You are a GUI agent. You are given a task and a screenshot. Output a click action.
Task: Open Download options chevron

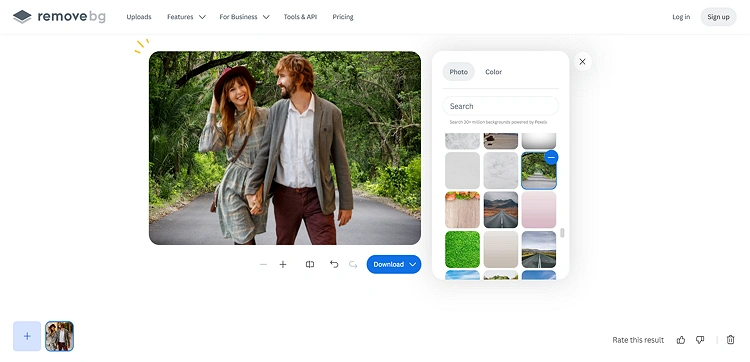[x=413, y=264]
